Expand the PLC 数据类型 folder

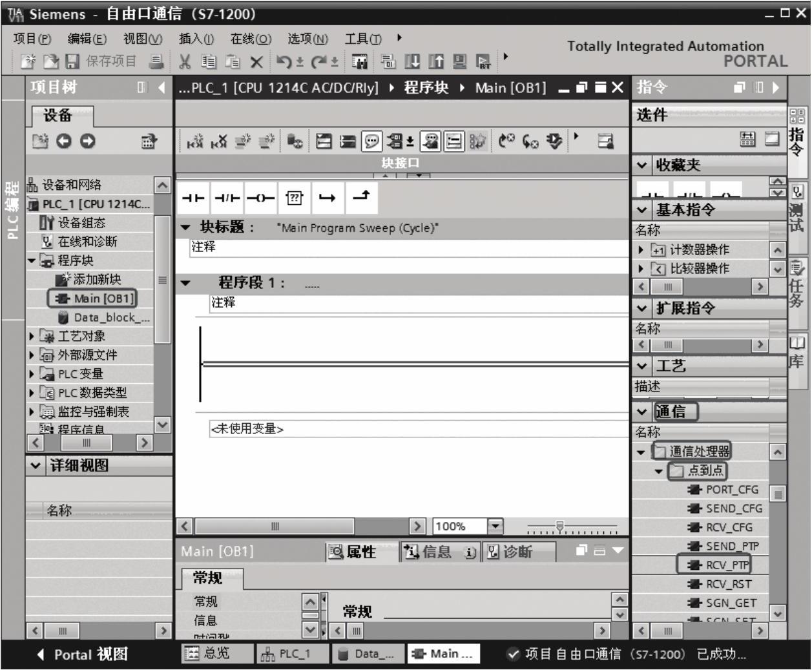click(x=32, y=392)
